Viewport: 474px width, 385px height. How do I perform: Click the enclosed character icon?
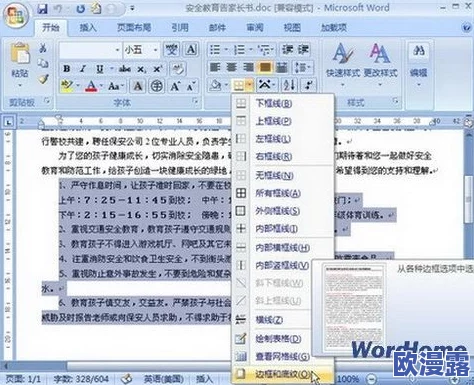[157, 86]
